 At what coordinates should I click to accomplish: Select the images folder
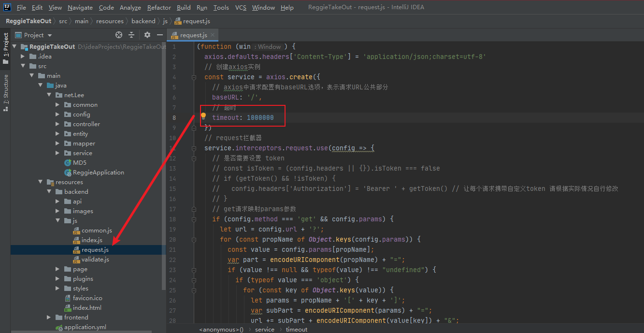[83, 211]
